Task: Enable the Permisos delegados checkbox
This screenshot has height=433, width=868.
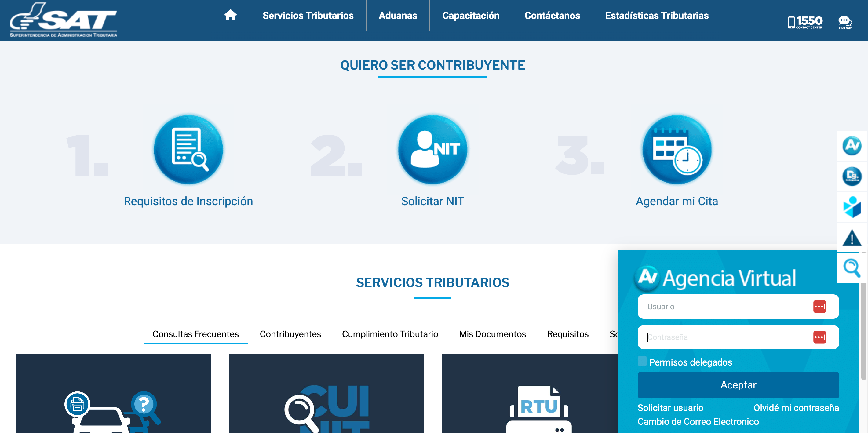Action: point(643,361)
